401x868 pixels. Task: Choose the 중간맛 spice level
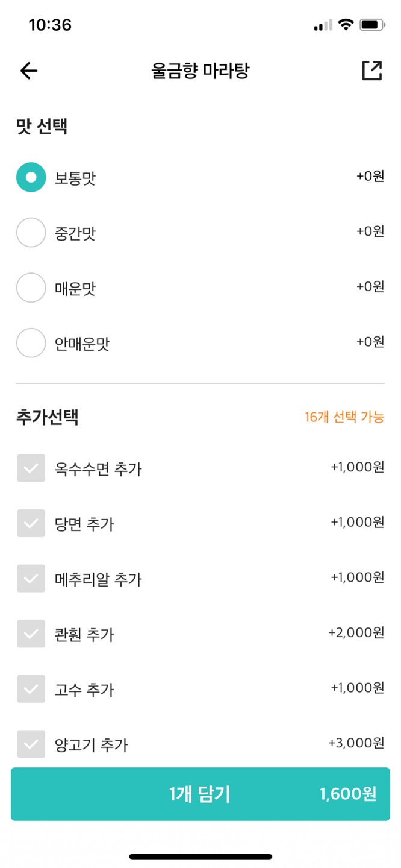31,233
